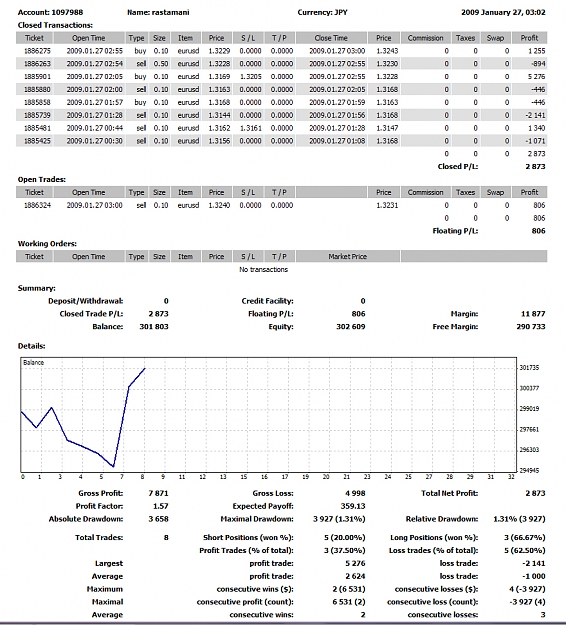Click the Relative Drawdown value 1.31% (3 927)
Image resolution: width=566 pixels, height=625 pixels.
(x=519, y=519)
